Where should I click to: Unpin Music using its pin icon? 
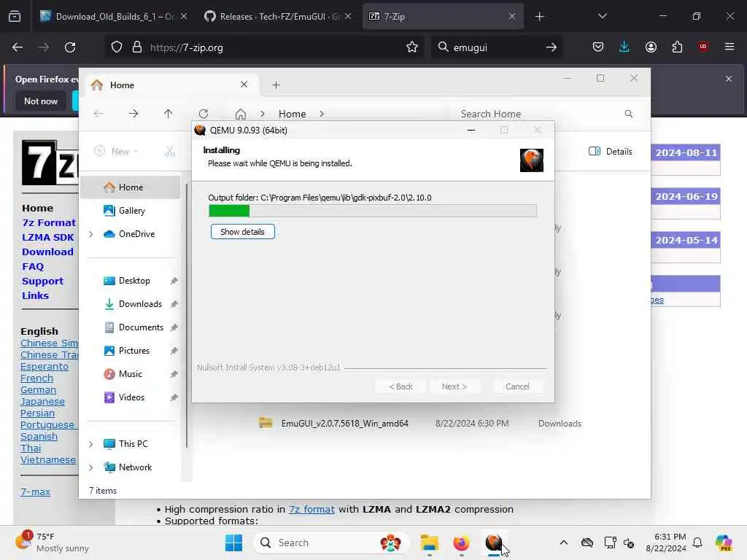pyautogui.click(x=174, y=374)
